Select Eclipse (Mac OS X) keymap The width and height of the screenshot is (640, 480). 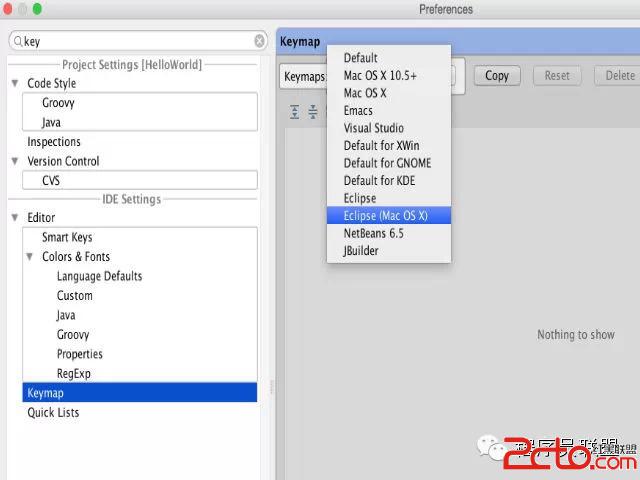click(x=389, y=216)
